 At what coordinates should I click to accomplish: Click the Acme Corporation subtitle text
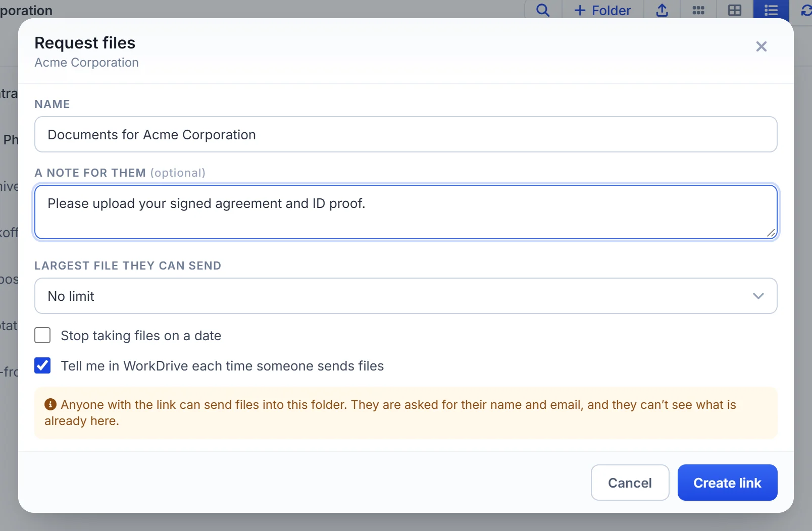click(86, 63)
